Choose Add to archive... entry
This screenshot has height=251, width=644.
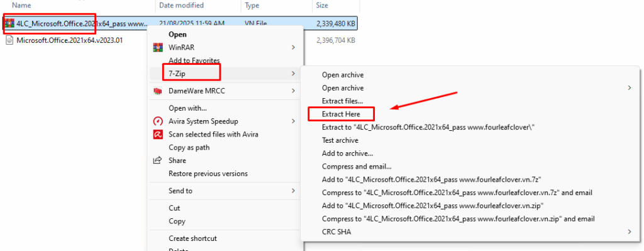(x=347, y=153)
